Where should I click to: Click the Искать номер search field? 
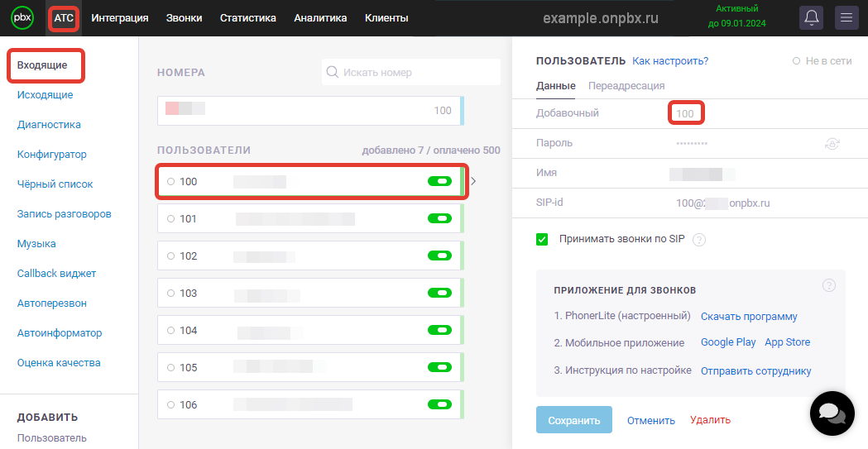click(410, 73)
